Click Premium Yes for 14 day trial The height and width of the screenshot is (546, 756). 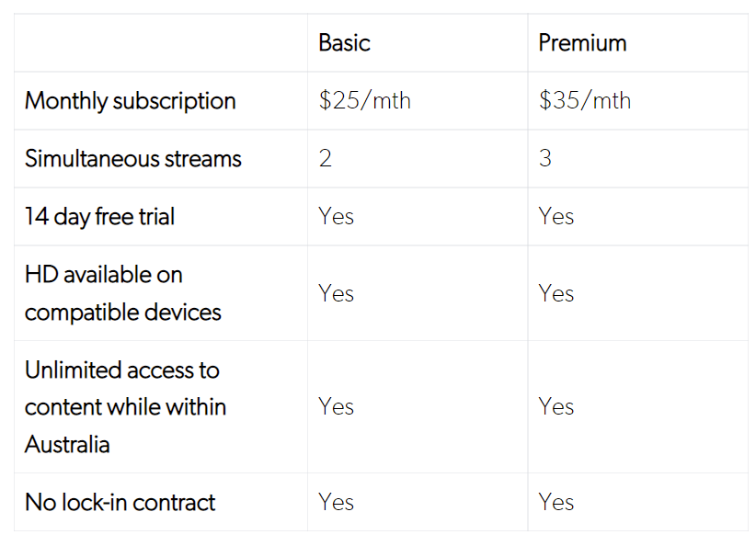pos(556,217)
